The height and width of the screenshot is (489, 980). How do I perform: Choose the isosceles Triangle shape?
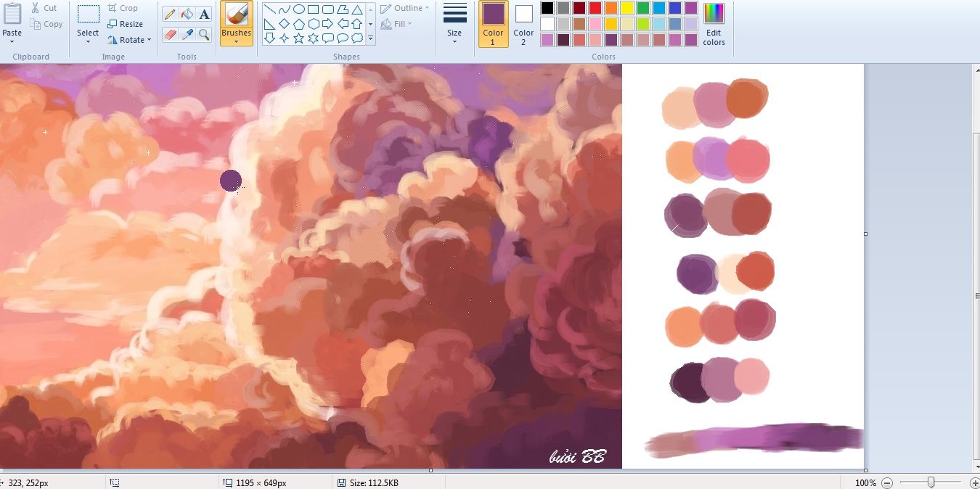tap(356, 9)
